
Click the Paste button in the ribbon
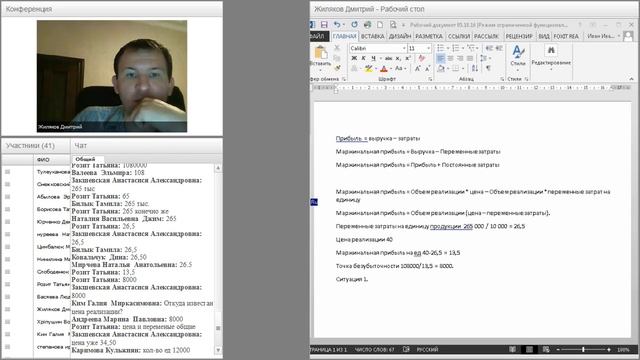[320, 57]
